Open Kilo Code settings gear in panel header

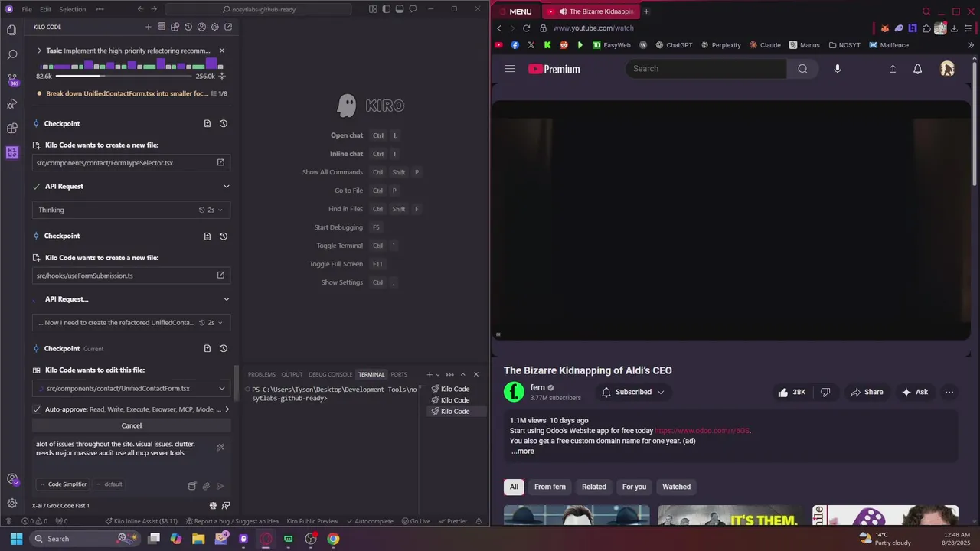tap(214, 27)
